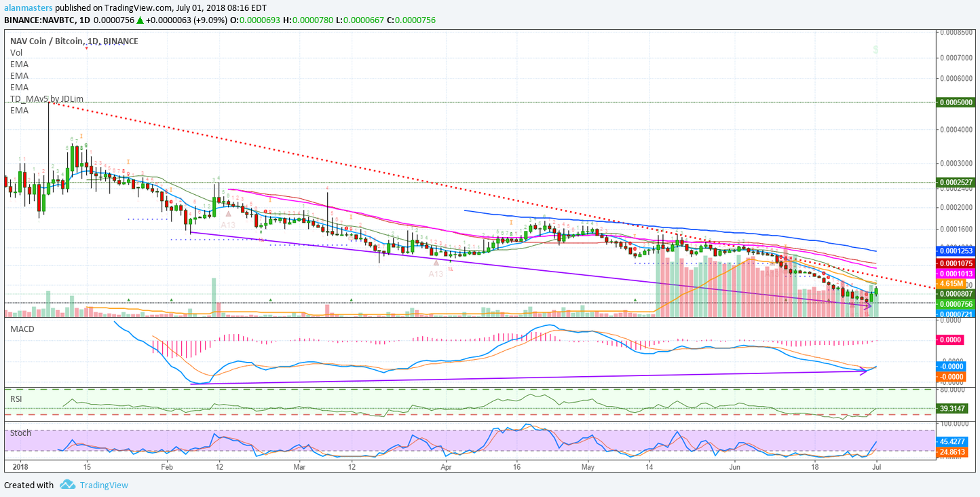Click the Feb label on time axis
Viewport: 980px width, 497px height.
167,467
